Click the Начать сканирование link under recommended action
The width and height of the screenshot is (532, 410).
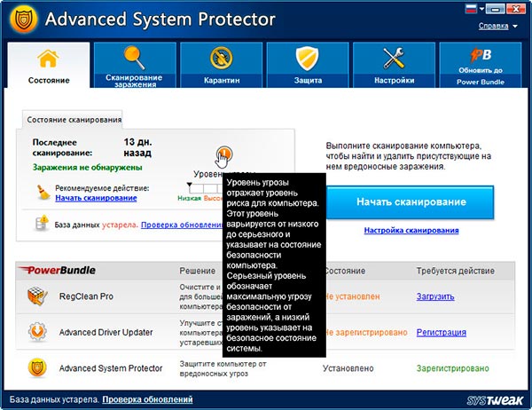[x=96, y=198]
